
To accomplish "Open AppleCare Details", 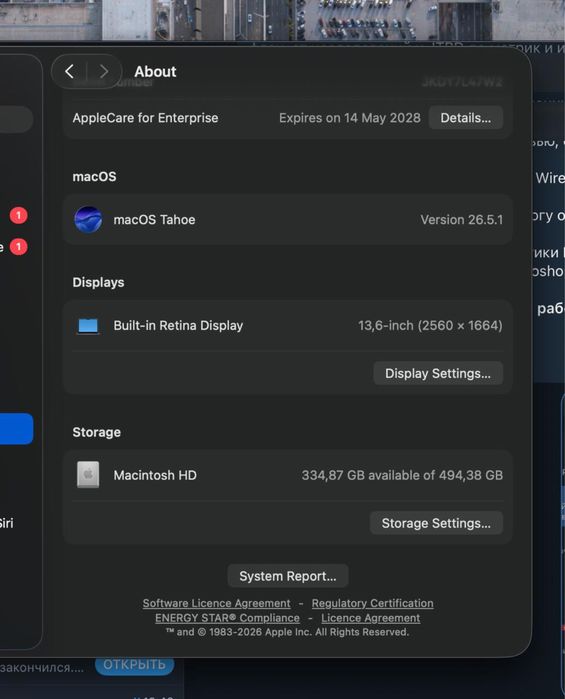I will coord(466,118).
